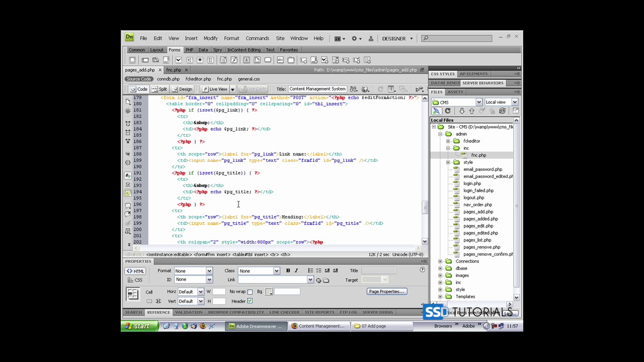This screenshot has width=644, height=362.
Task: Uncheck the Header checkbox
Action: click(x=250, y=301)
